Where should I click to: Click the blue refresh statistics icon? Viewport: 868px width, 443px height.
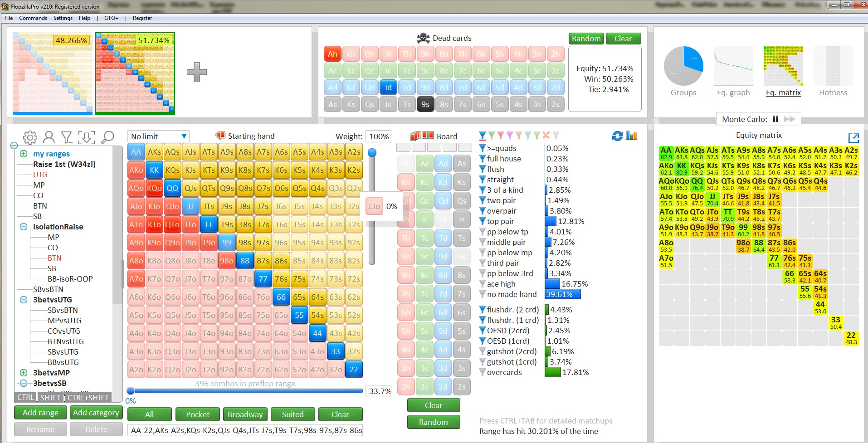pyautogui.click(x=617, y=136)
